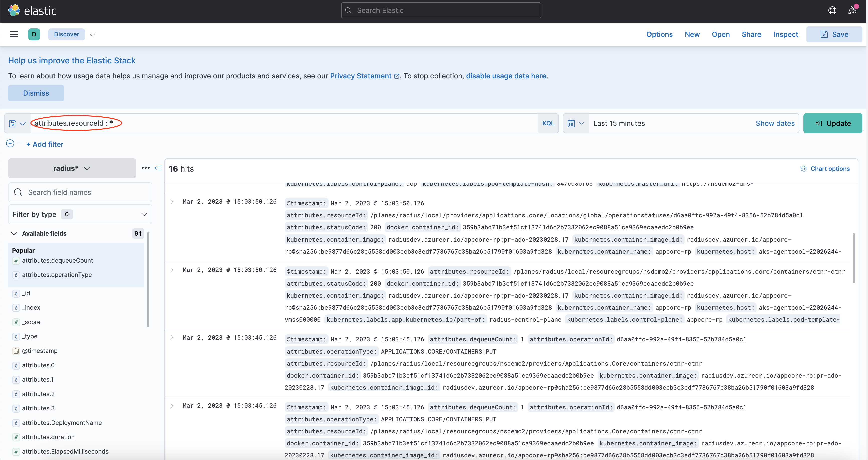868x460 pixels.
Task: Select the _type field
Action: click(30, 337)
